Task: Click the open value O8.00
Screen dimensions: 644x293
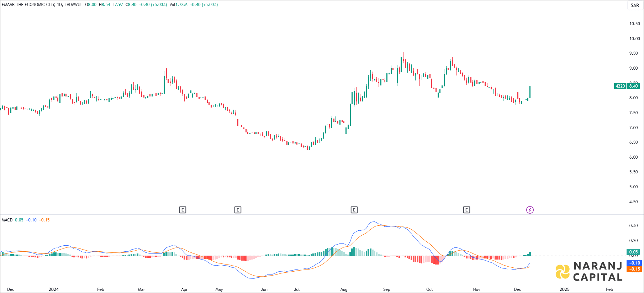Action: click(91, 5)
